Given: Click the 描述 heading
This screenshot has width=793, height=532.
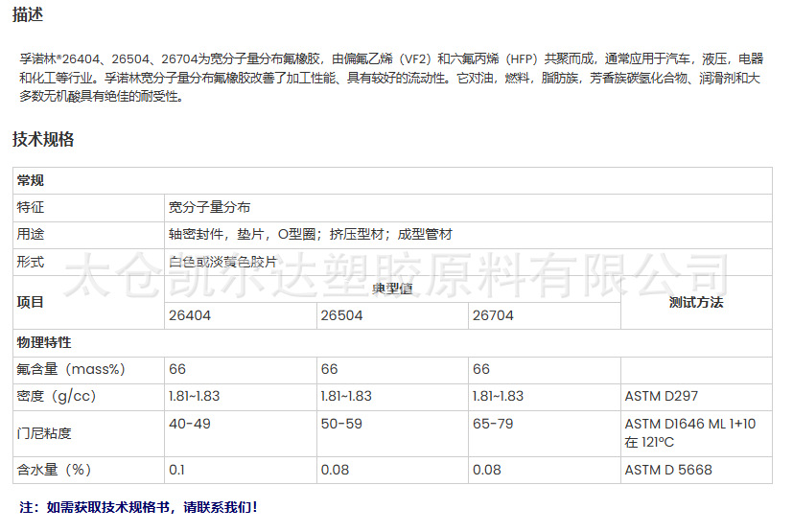Looking at the screenshot, I should [x=28, y=14].
